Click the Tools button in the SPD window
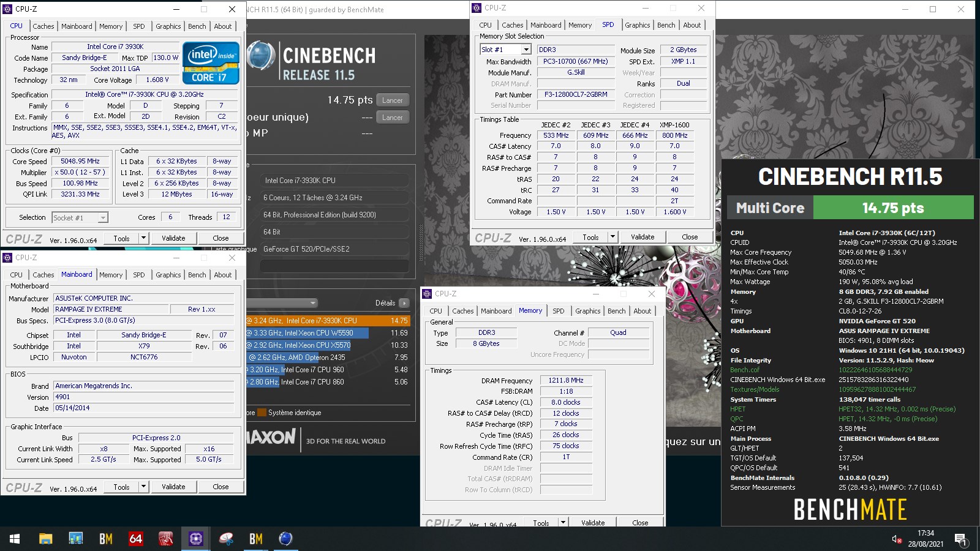This screenshot has height=551, width=980. click(x=590, y=237)
